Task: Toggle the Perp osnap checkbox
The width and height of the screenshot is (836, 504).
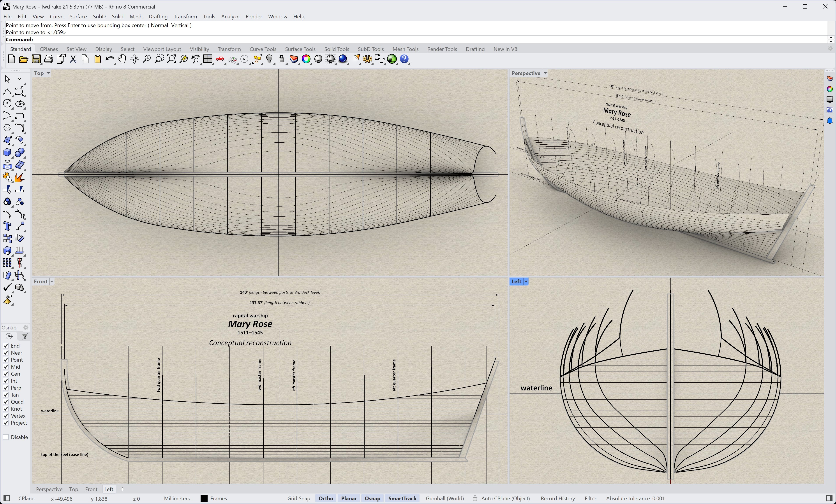Action: (6, 388)
